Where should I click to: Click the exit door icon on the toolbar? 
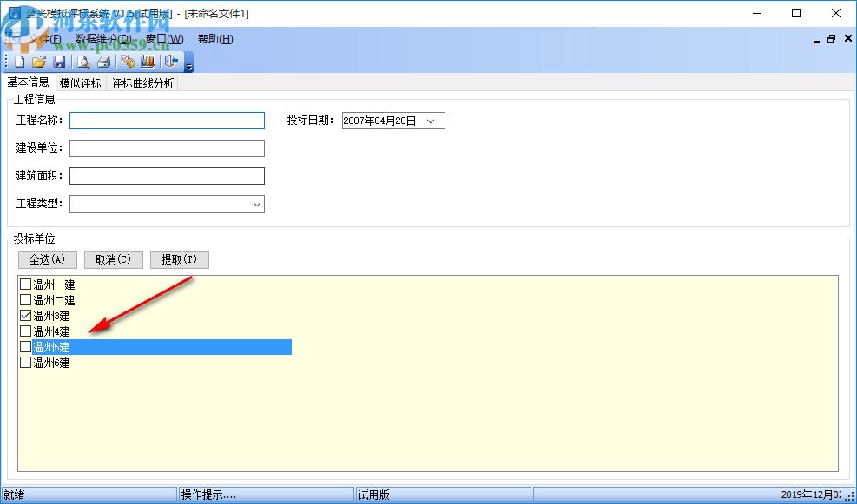pyautogui.click(x=170, y=61)
